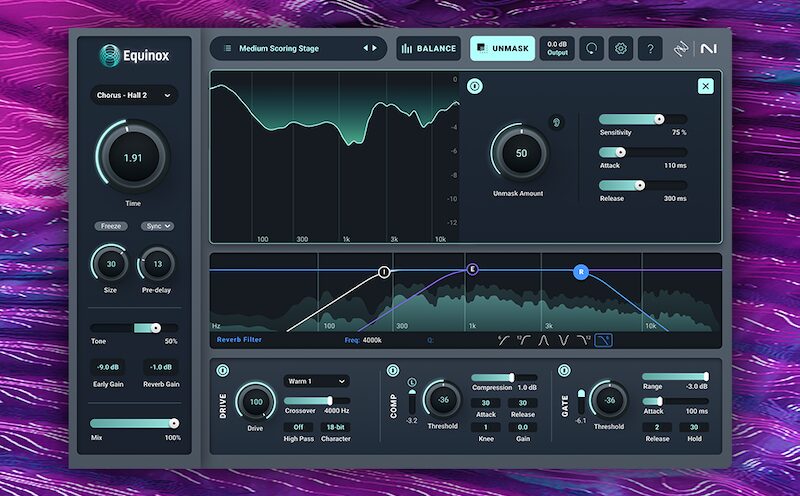Click the Equinox logo
Viewport: 800px width, 496px height.
[134, 56]
